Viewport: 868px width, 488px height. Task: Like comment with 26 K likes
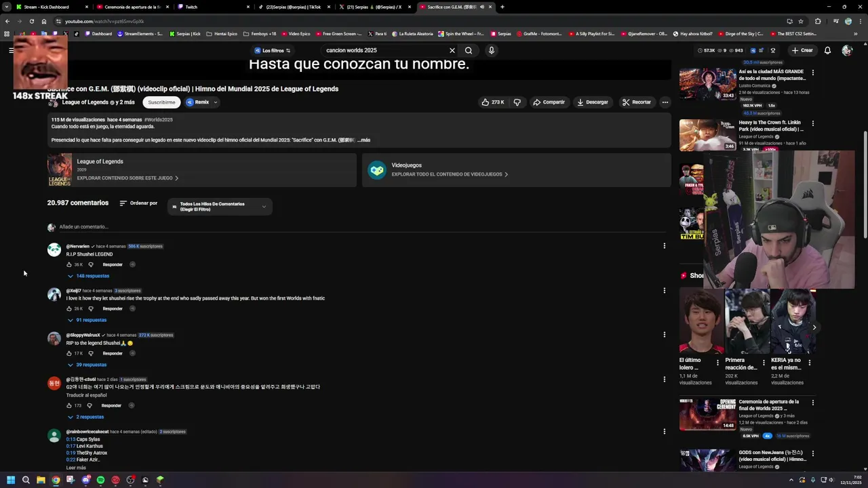click(69, 308)
